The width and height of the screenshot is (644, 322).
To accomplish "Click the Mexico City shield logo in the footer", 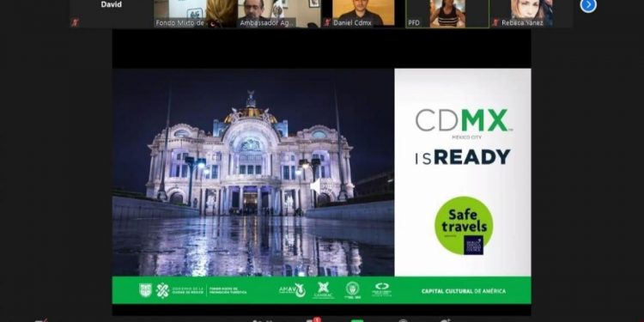I will coord(145,289).
